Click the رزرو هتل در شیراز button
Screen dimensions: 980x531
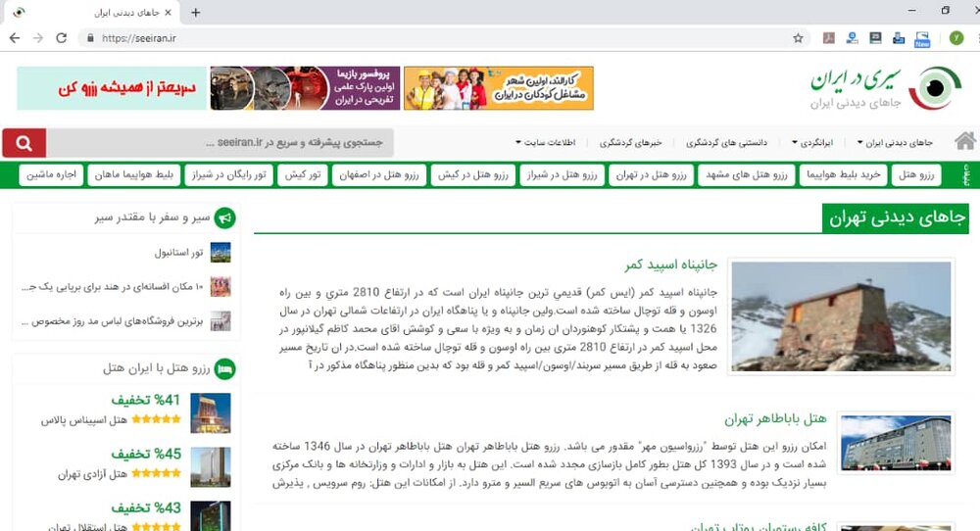point(562,175)
